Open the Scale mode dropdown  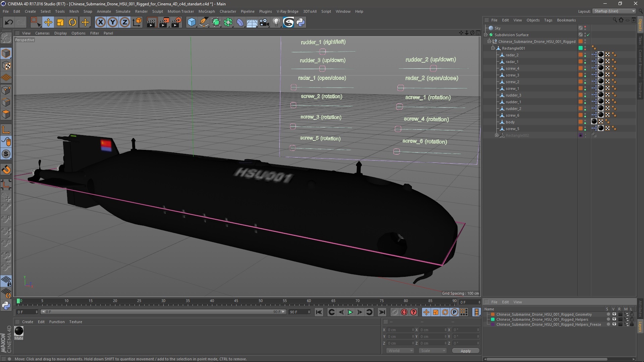[x=433, y=351]
